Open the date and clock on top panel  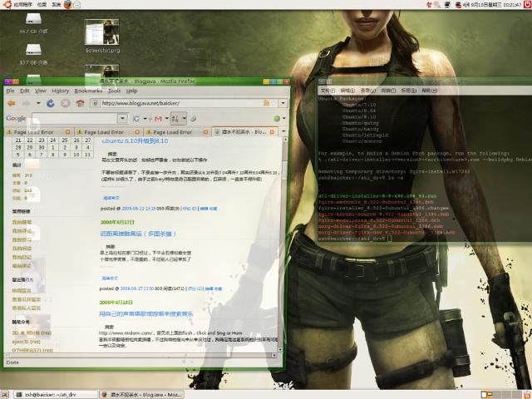496,5
